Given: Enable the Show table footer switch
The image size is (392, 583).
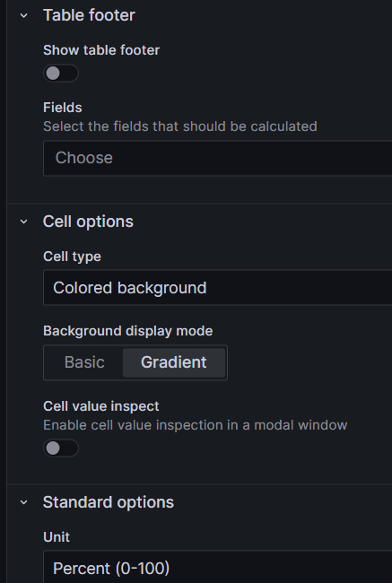Looking at the screenshot, I should point(61,74).
